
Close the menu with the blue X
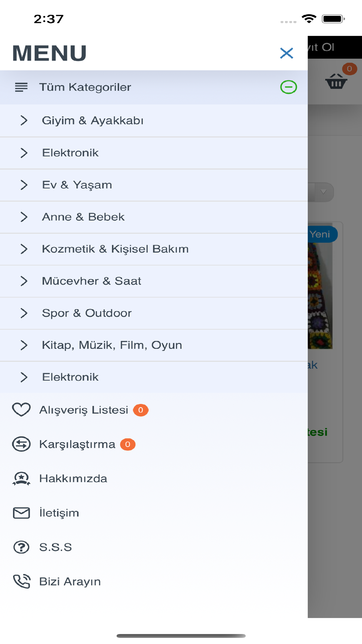click(x=286, y=53)
